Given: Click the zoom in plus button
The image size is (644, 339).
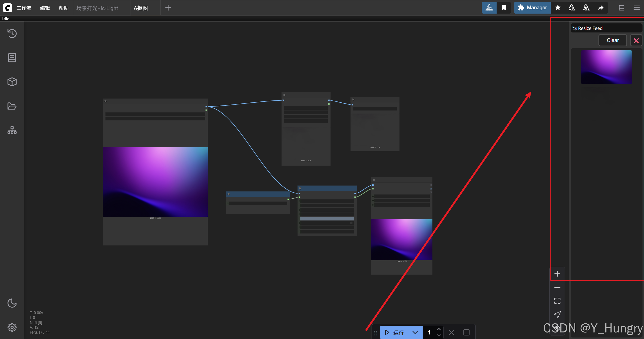Looking at the screenshot, I should (557, 274).
